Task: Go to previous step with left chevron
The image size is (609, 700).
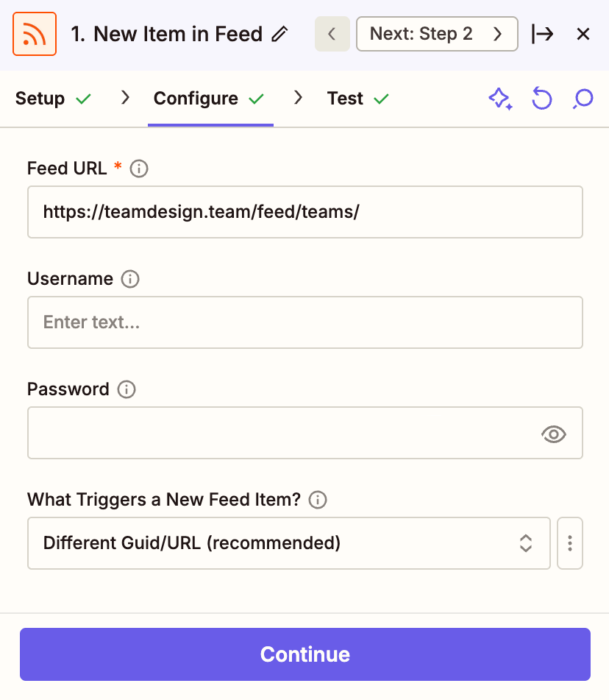Action: (332, 34)
